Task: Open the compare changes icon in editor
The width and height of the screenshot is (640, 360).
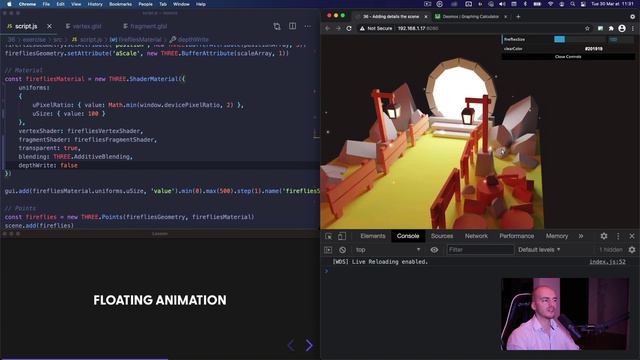Action: click(277, 26)
